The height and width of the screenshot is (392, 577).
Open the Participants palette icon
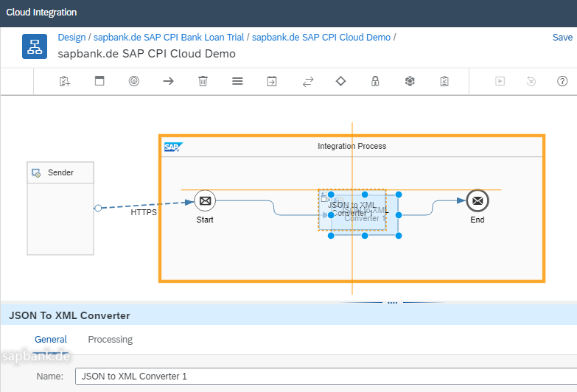coord(99,80)
